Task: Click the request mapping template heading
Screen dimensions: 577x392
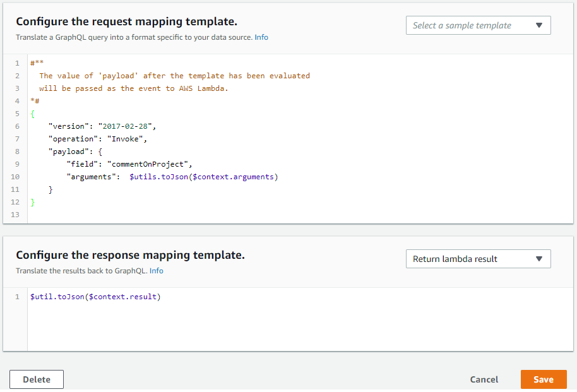Action: (x=126, y=22)
